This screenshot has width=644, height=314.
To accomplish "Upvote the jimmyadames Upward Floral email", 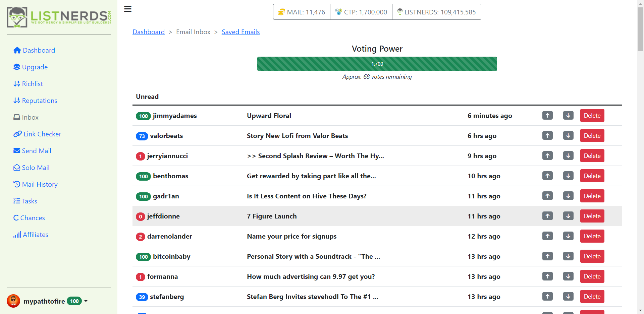I will (x=547, y=116).
